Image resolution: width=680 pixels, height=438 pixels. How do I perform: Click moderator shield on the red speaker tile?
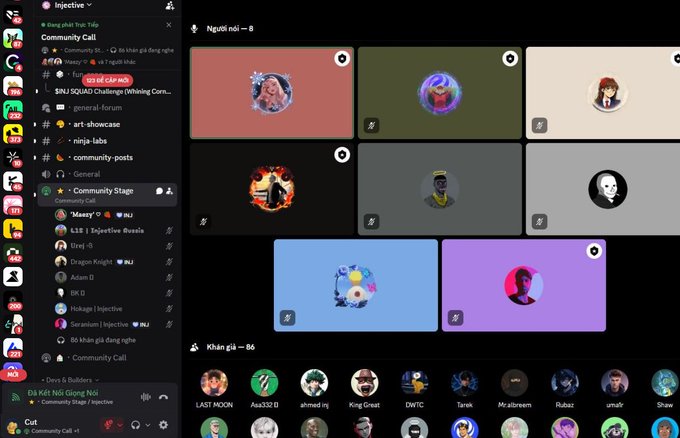342,59
